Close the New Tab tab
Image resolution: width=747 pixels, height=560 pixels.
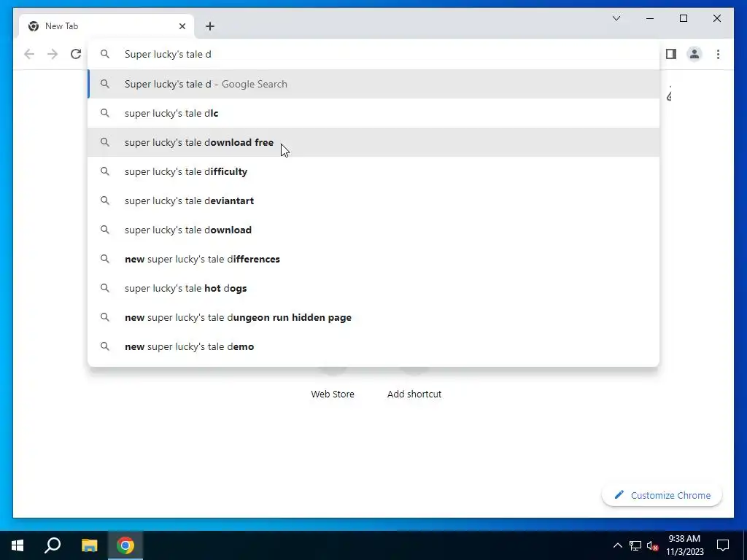(x=182, y=26)
